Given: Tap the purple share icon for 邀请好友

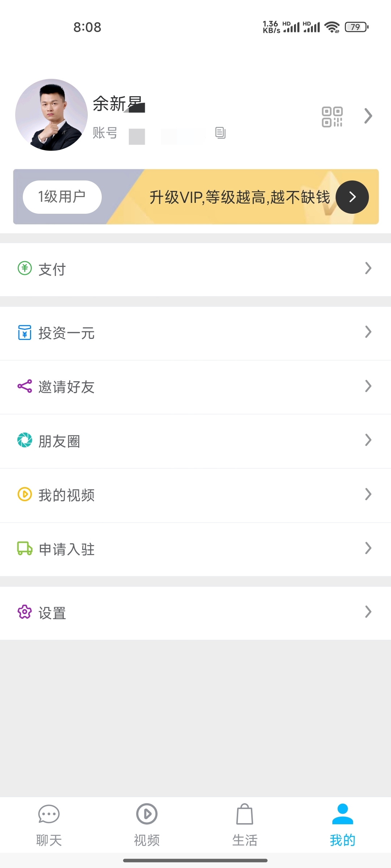Looking at the screenshot, I should (25, 386).
